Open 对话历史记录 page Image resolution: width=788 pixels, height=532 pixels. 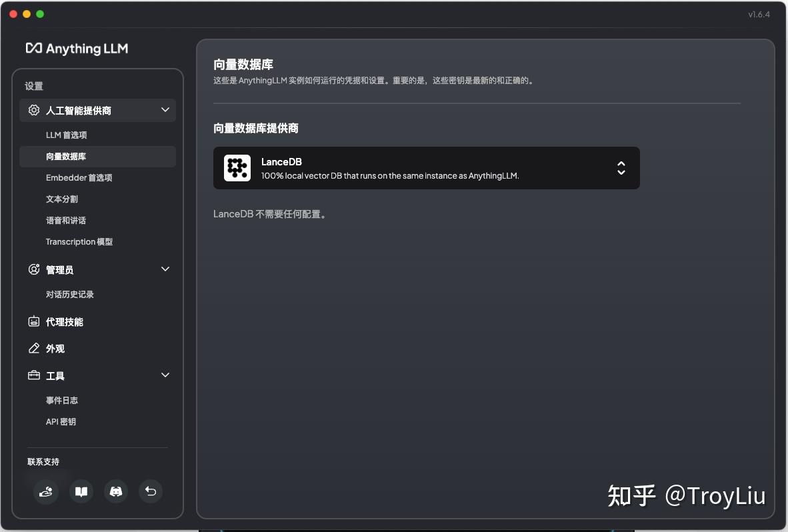coord(70,295)
